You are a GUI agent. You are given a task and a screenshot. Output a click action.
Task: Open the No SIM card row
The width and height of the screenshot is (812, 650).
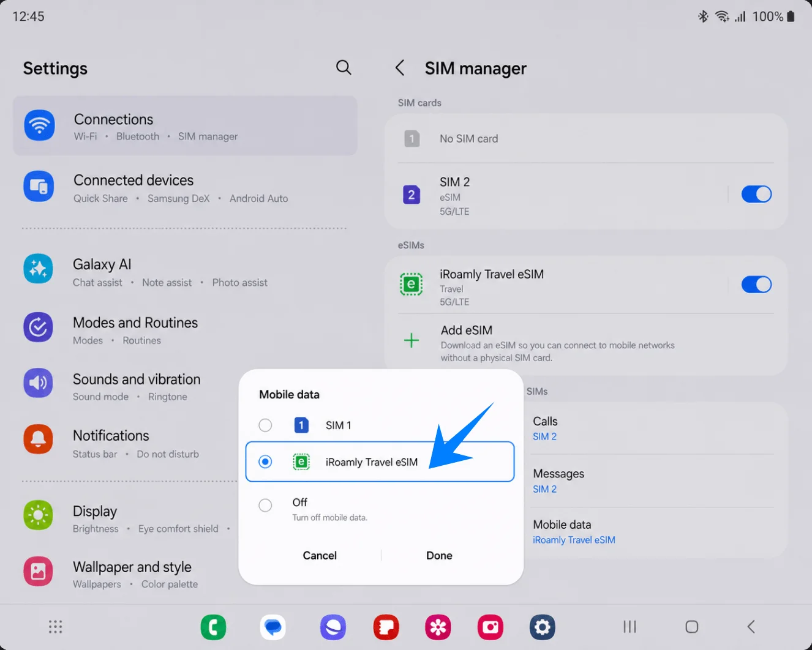(586, 139)
